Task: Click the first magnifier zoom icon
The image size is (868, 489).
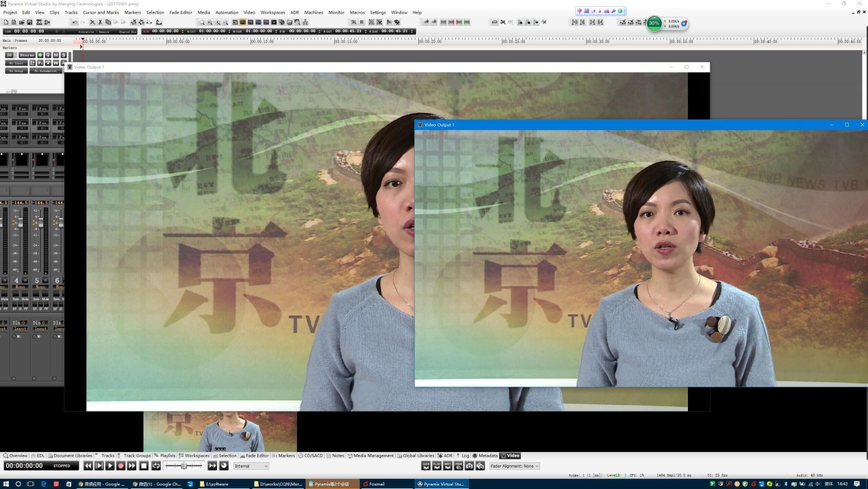Action: (202, 22)
